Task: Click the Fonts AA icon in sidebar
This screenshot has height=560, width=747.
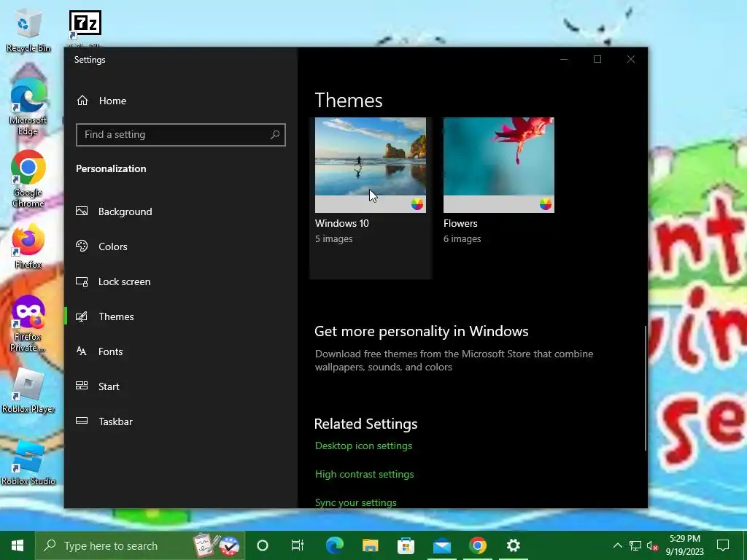Action: click(x=82, y=351)
